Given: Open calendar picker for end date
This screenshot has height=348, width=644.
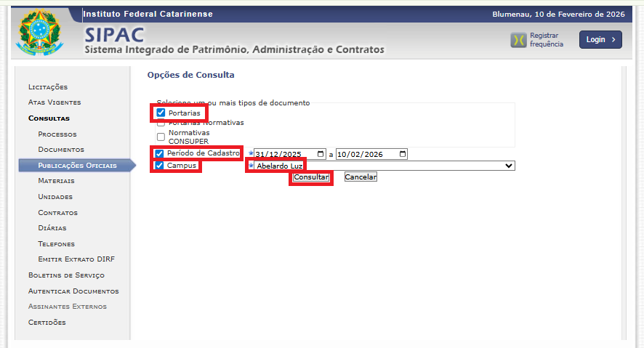Looking at the screenshot, I should (x=403, y=154).
